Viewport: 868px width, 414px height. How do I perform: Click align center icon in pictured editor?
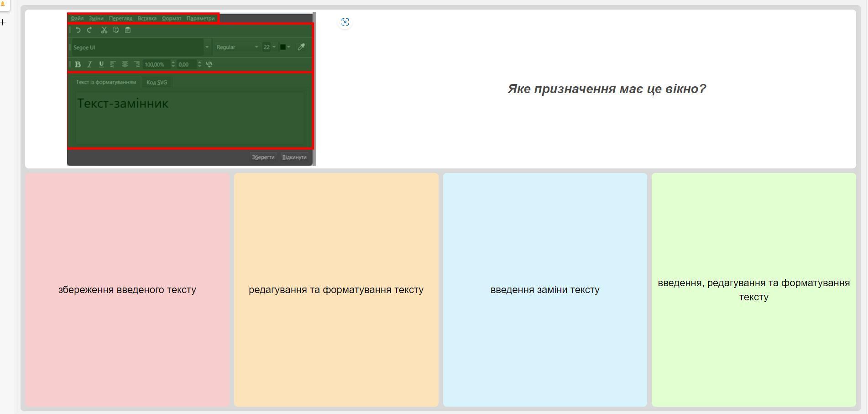pos(125,64)
